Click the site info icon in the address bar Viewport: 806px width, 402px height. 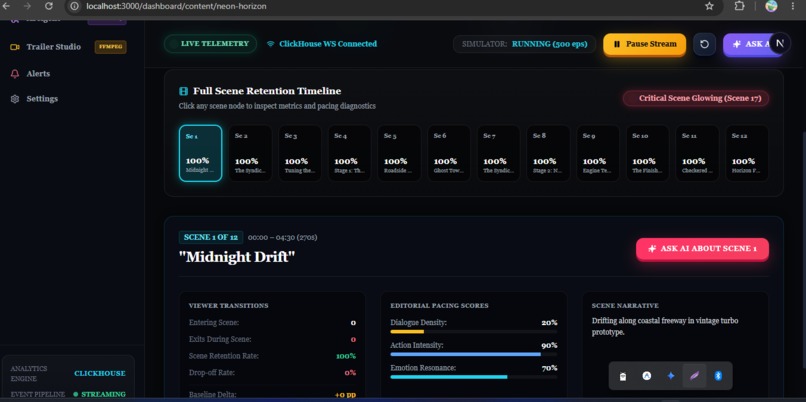(x=74, y=6)
